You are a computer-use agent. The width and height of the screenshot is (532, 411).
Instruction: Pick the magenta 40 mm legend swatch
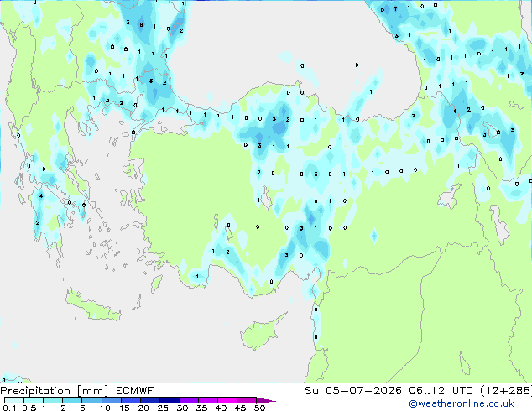click(227, 400)
